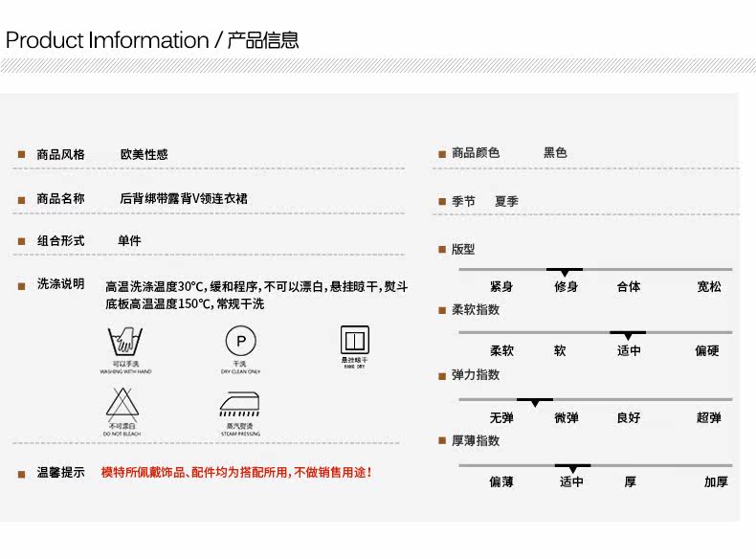The image size is (756, 559).
Task: Click the 厚薄指数 label
Action: click(x=476, y=440)
